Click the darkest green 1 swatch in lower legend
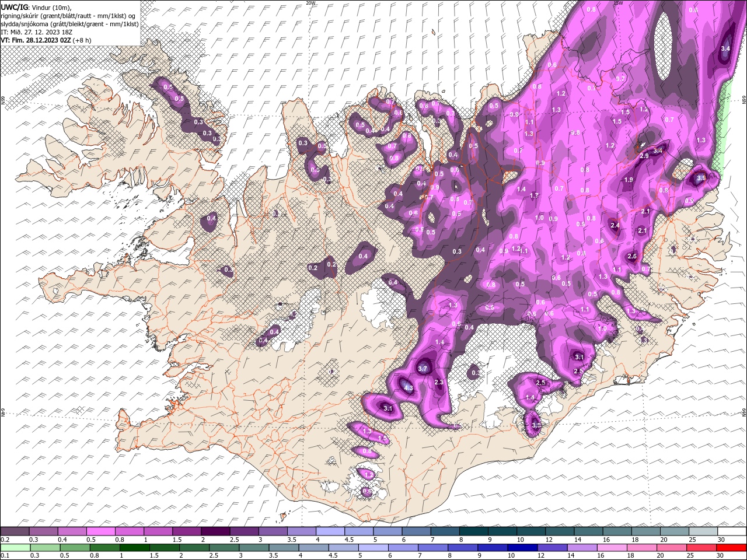Image resolution: width=747 pixels, height=560 pixels. (134, 547)
